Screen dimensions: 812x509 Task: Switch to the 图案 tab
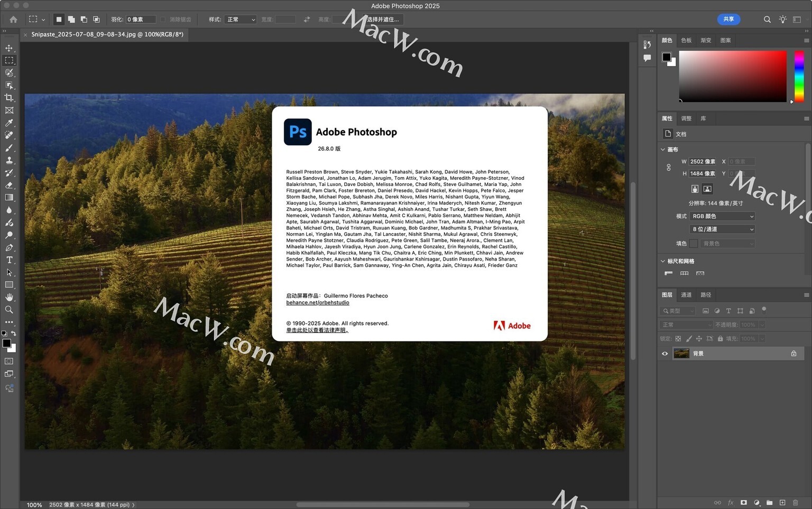coord(725,40)
